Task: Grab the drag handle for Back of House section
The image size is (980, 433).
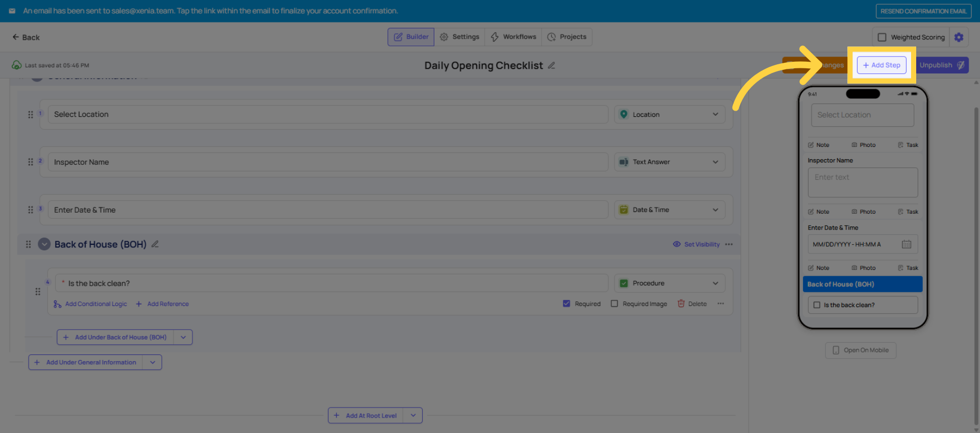Action: point(29,244)
